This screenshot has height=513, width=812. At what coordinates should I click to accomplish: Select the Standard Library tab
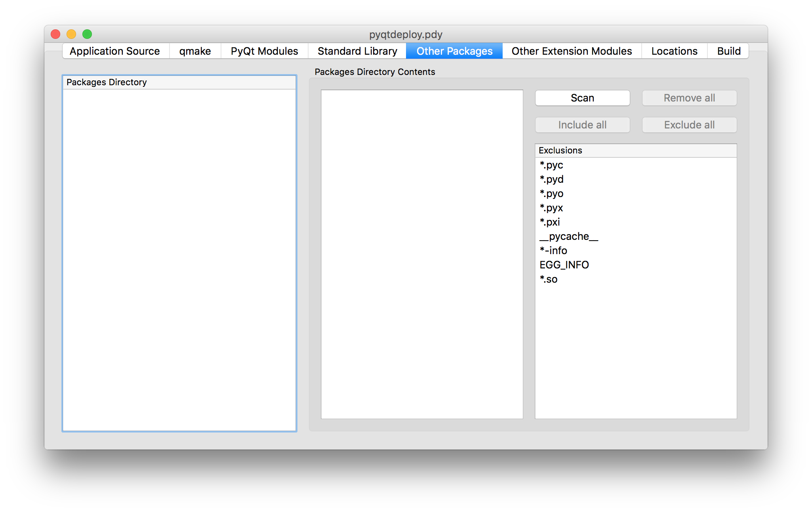[x=357, y=51]
